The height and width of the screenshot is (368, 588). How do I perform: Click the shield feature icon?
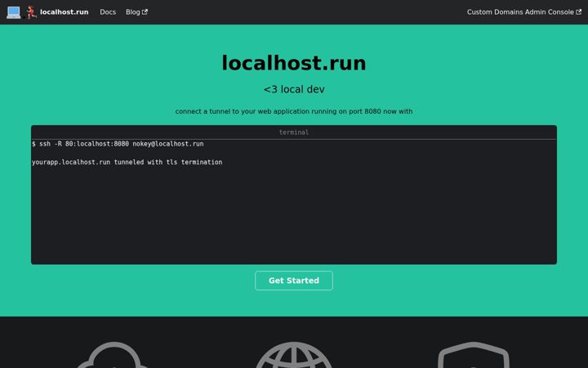tap(474, 355)
